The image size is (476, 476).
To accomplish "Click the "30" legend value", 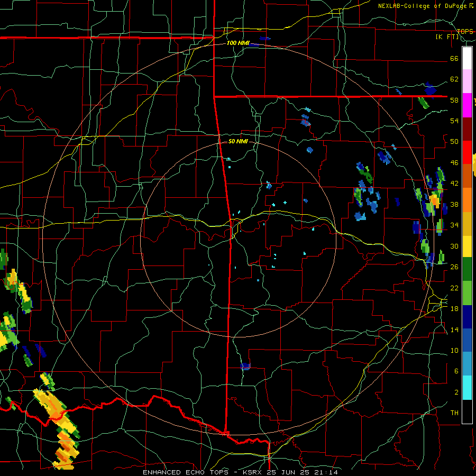I will pyautogui.click(x=454, y=246).
